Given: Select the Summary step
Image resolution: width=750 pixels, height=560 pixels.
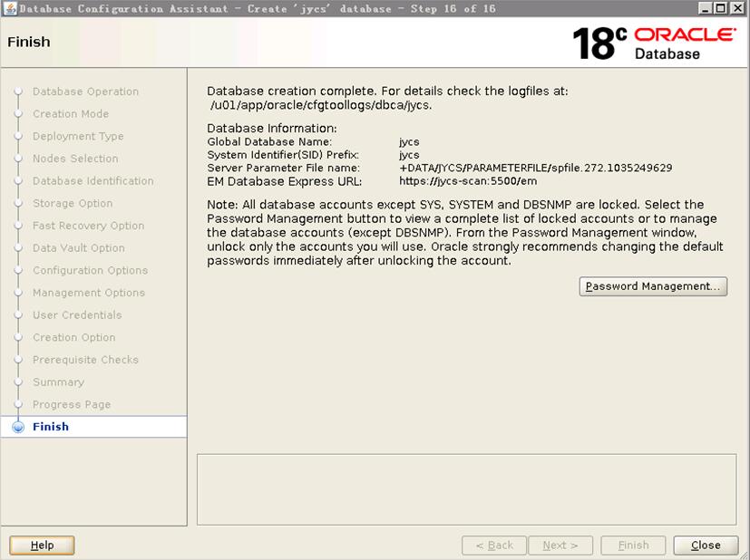Looking at the screenshot, I should (x=58, y=382).
